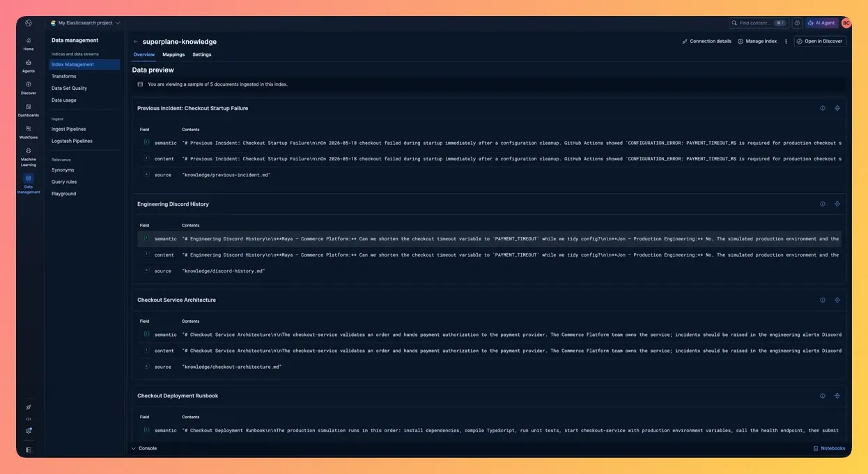Open Ingest Pipelines in the sidebar

69,129
